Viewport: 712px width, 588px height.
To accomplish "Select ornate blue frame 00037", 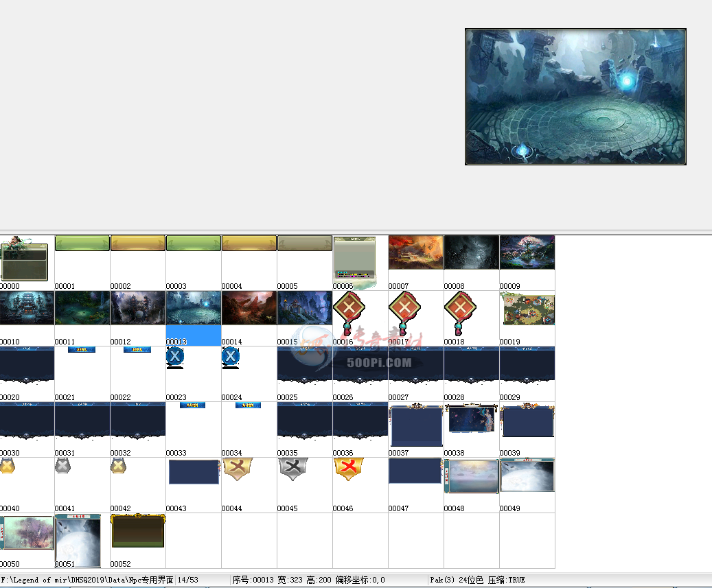I will [x=416, y=425].
